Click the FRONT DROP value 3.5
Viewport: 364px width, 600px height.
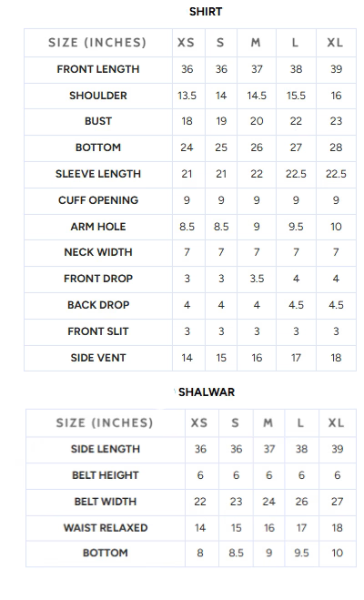point(257,279)
